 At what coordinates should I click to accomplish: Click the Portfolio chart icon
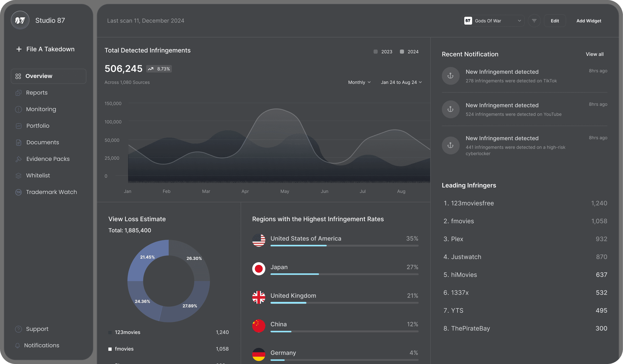pos(19,126)
